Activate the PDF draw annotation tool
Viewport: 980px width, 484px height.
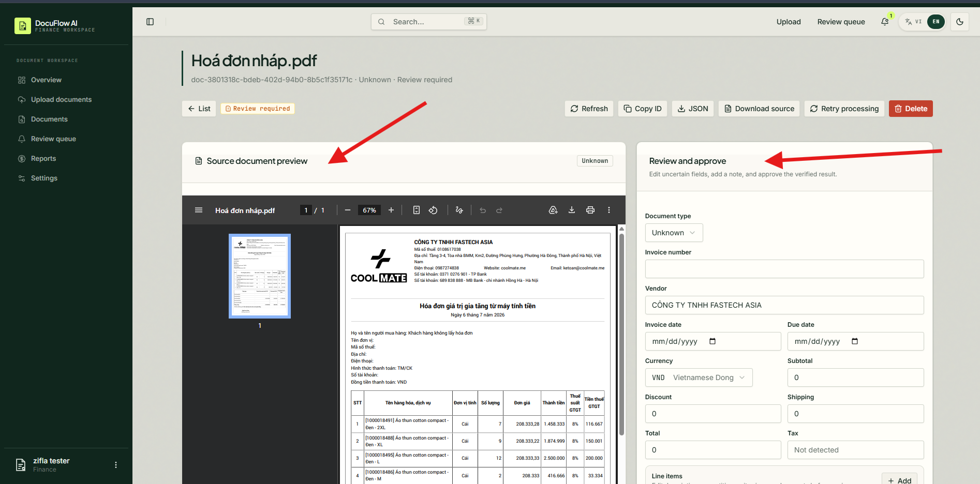click(459, 210)
